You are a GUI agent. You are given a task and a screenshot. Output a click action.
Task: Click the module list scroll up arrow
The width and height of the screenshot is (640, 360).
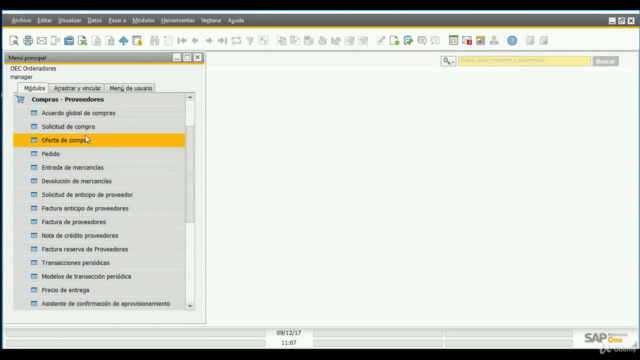coord(190,97)
